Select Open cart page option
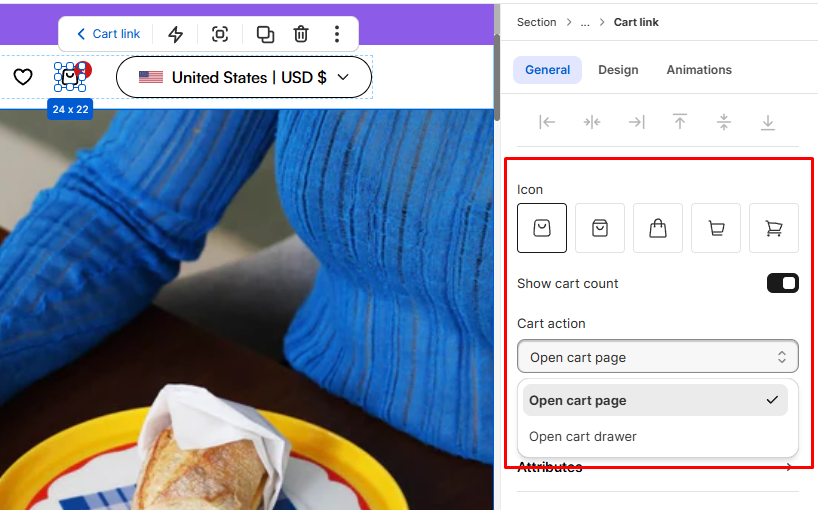Image resolution: width=818 pixels, height=510 pixels. (655, 400)
